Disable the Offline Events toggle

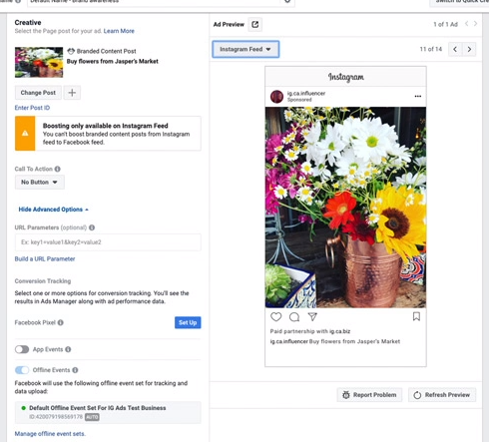tap(22, 370)
